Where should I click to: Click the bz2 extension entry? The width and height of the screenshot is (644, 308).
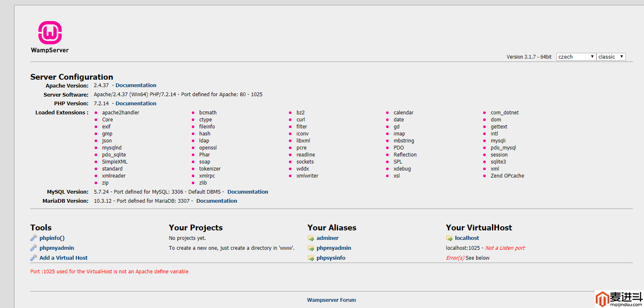tap(301, 113)
